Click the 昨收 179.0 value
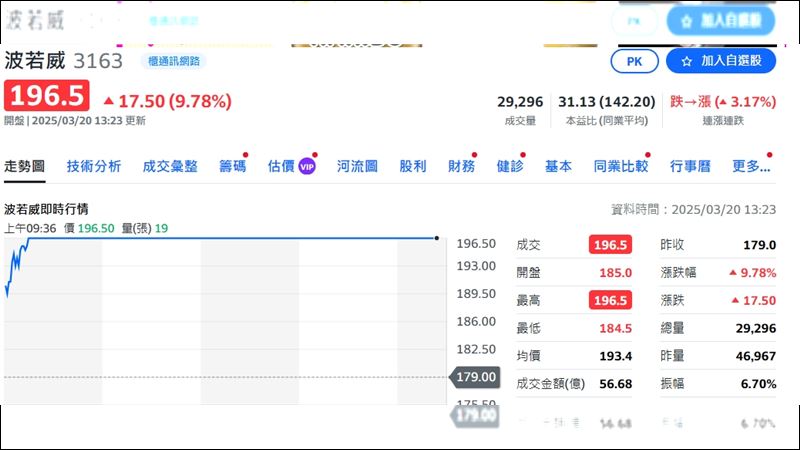800x450 pixels. (x=760, y=245)
